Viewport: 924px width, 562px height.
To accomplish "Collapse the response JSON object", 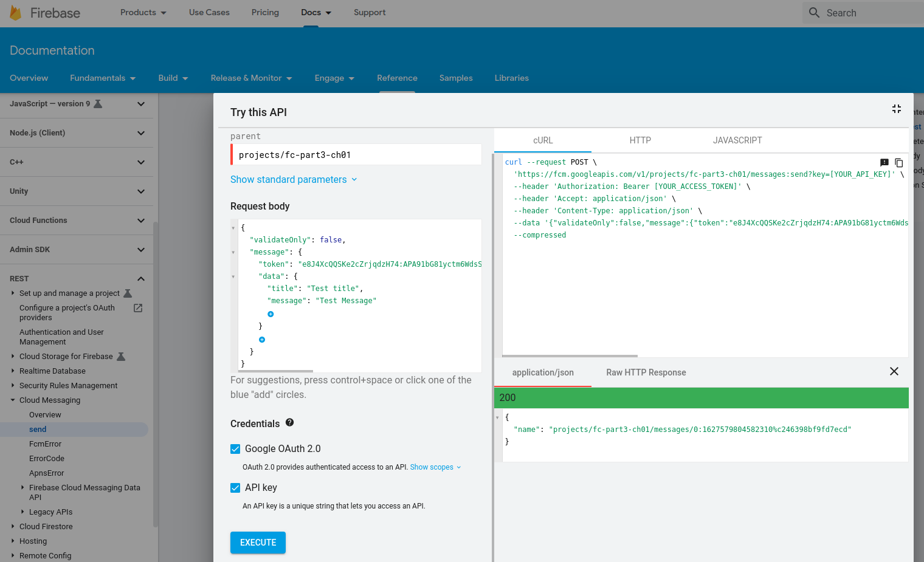I will pos(497,417).
